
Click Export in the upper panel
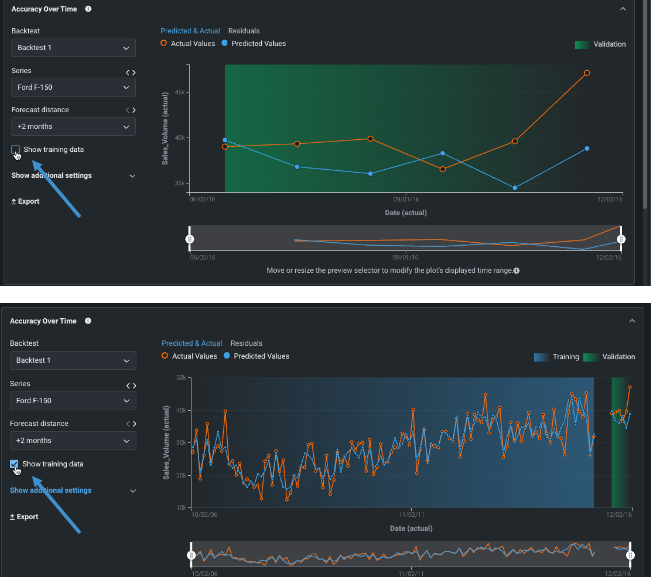point(28,201)
